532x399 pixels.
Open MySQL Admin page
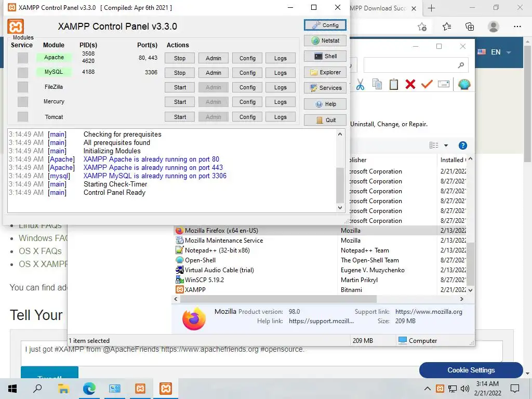pos(213,73)
